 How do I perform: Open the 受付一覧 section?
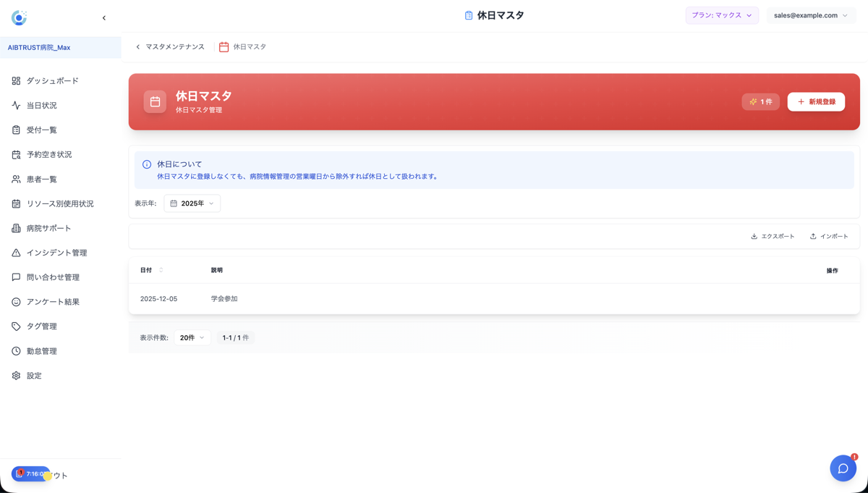point(41,130)
